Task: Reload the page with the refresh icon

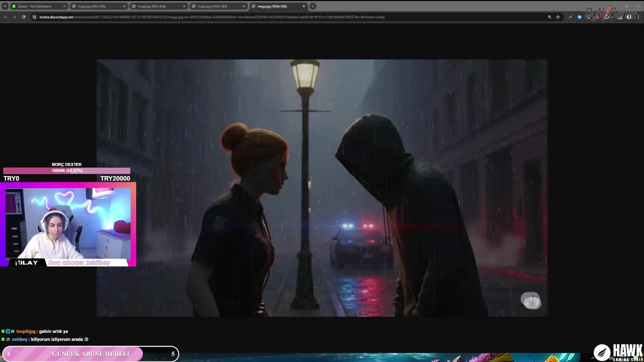Action: (23, 17)
